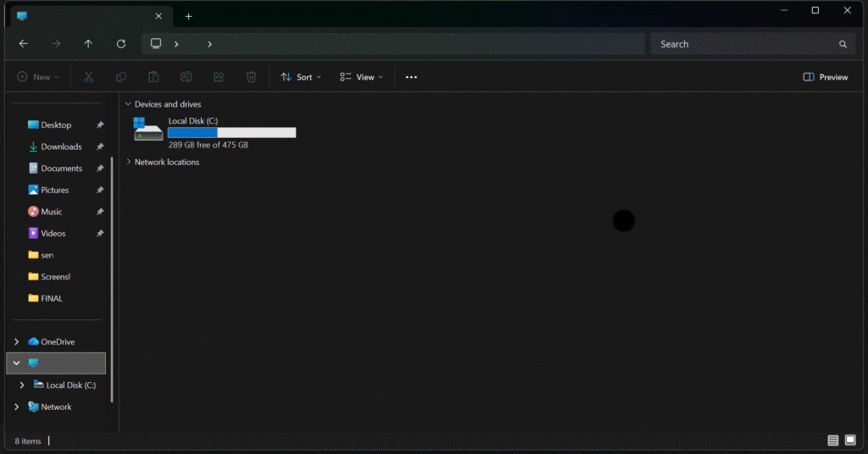Click the search magnifier icon

[843, 44]
